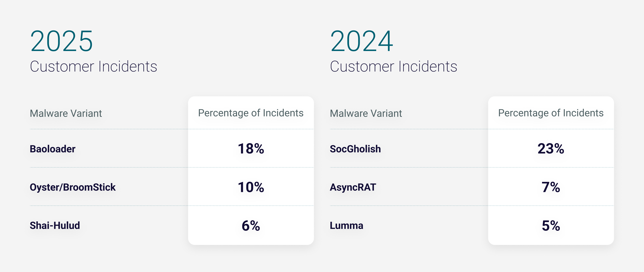This screenshot has width=644, height=272.
Task: Select Customer Incidents subtitle under 2024
Action: click(x=394, y=67)
